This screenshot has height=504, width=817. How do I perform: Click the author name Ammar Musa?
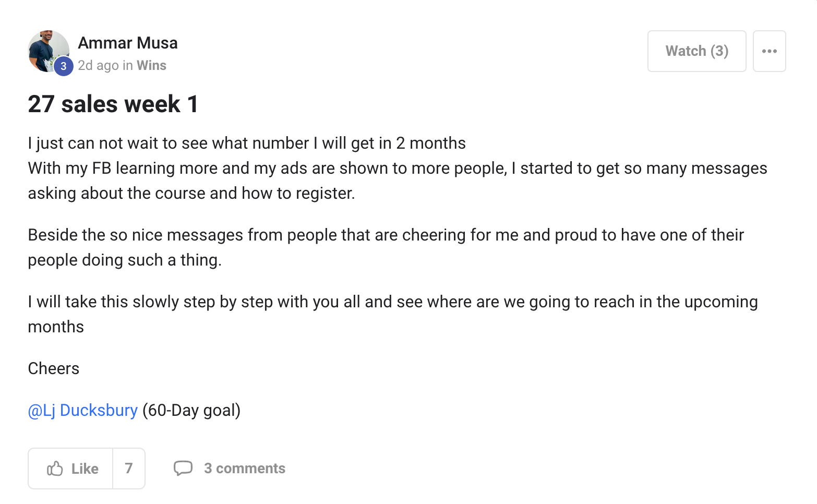[128, 43]
